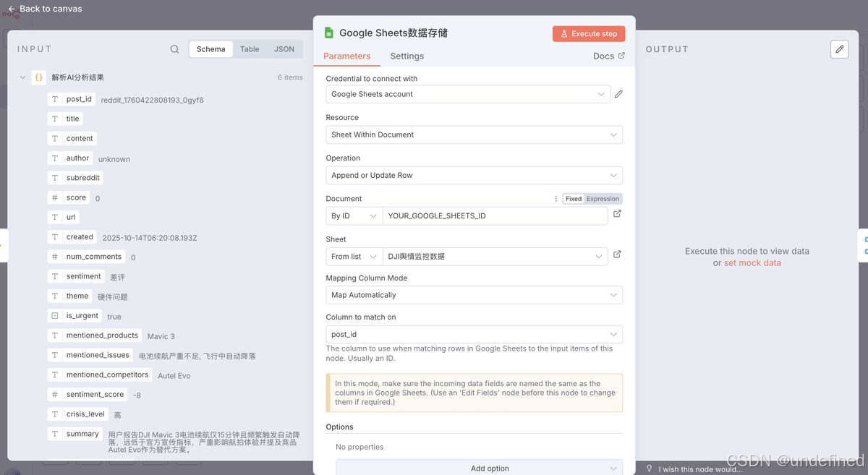The width and height of the screenshot is (868, 475).
Task: Open DJI舆情监控数据 sheet via external link icon
Action: [x=618, y=254]
